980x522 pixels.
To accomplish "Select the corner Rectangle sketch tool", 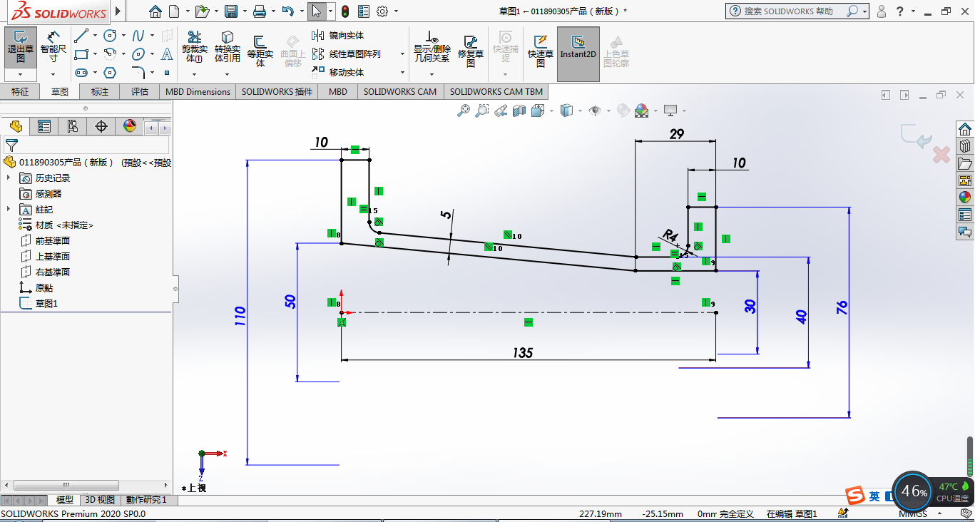I will 81,53.
